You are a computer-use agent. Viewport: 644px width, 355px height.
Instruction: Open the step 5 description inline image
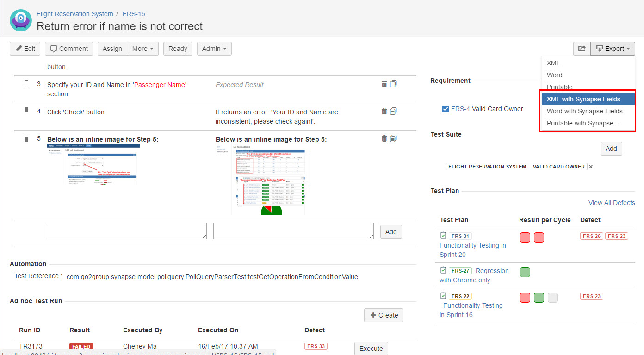coord(93,164)
